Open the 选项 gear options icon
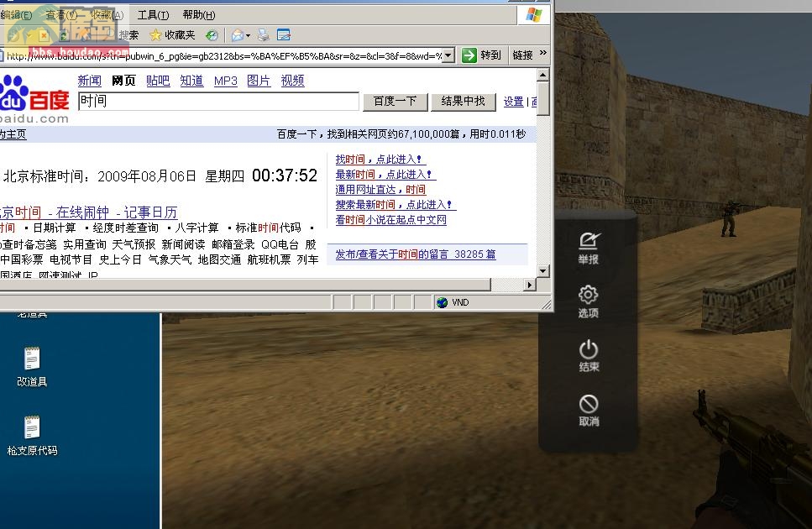 (589, 301)
